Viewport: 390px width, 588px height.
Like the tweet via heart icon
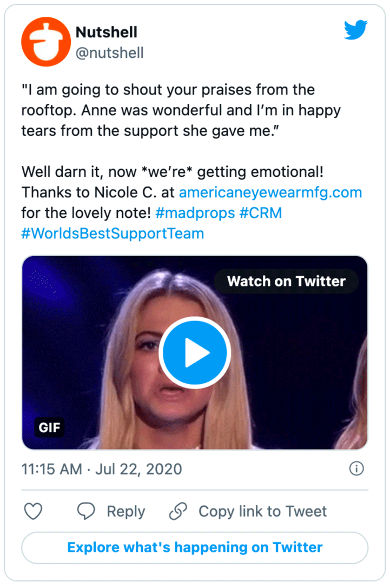[33, 511]
